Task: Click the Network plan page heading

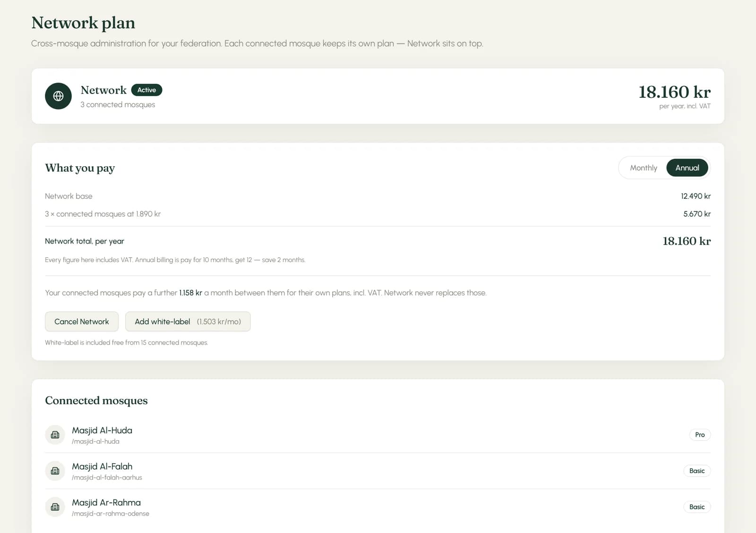Action: [x=83, y=23]
